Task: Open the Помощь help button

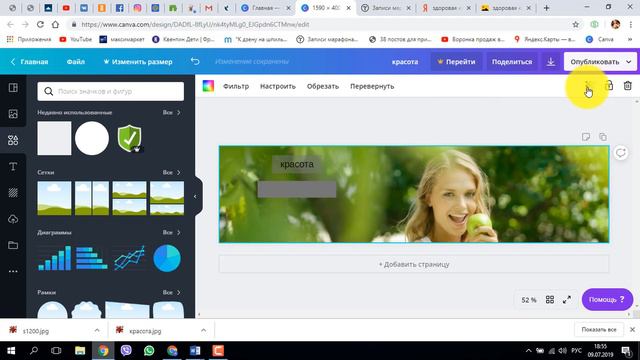Action: coord(607,300)
